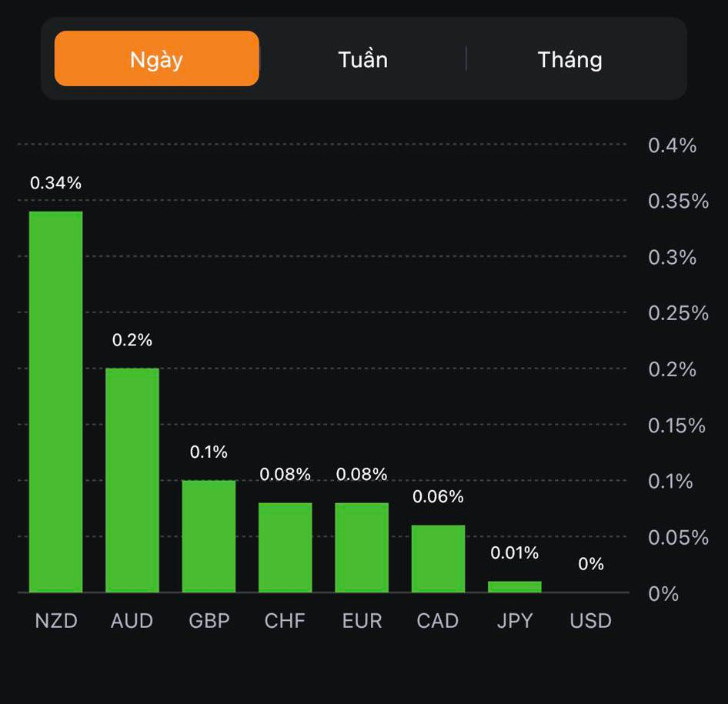The width and height of the screenshot is (728, 704).
Task: Click the 0.34% value above NZD
Action: 55,183
